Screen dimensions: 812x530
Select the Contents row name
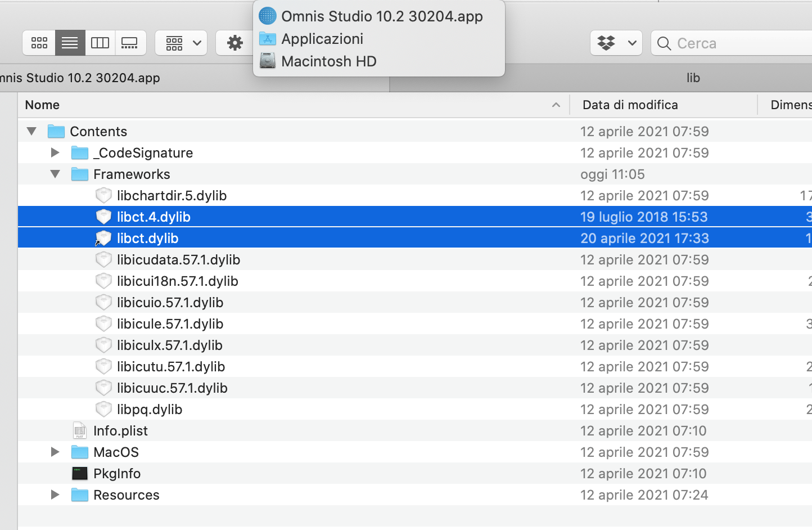[98, 131]
